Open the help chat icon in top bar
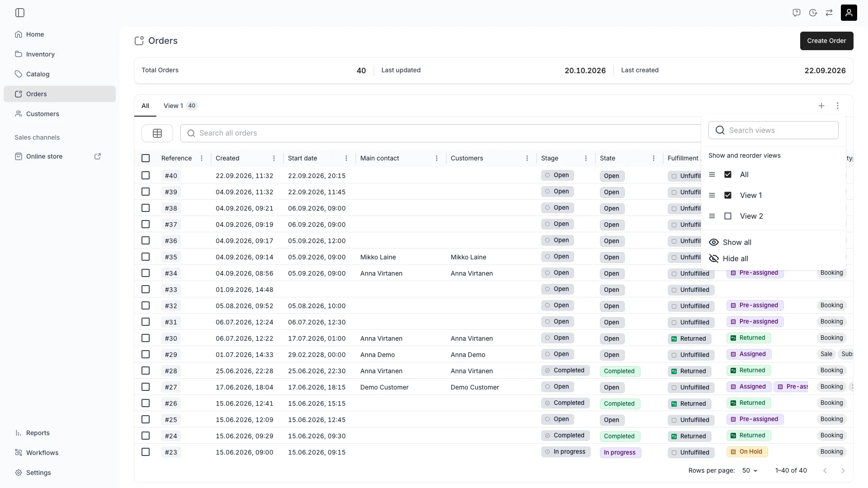Screen dimensions: 868x488 [x=797, y=13]
